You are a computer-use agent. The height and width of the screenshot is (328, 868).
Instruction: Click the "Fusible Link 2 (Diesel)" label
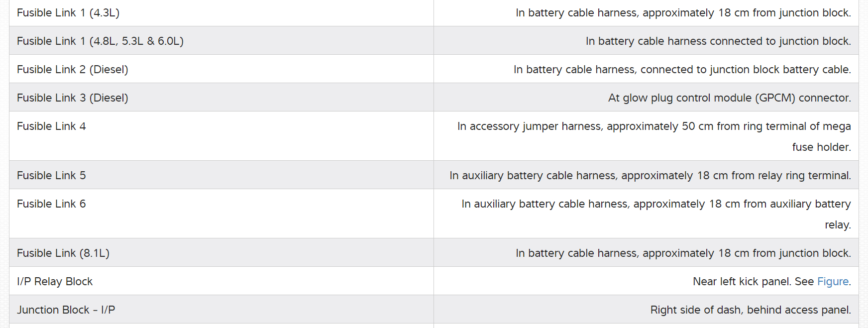pyautogui.click(x=72, y=70)
